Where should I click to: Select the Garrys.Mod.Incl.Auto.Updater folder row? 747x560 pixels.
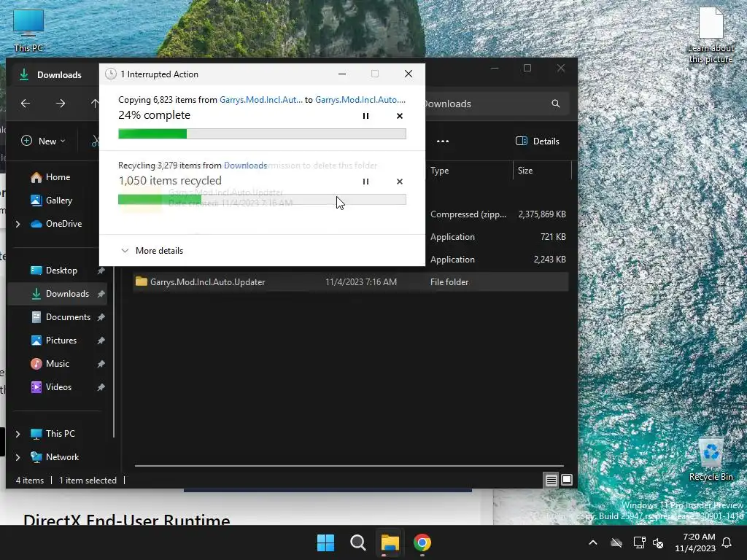click(351, 282)
